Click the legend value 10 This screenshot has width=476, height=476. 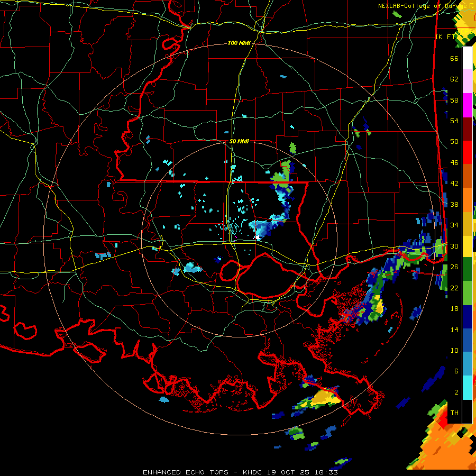click(454, 351)
